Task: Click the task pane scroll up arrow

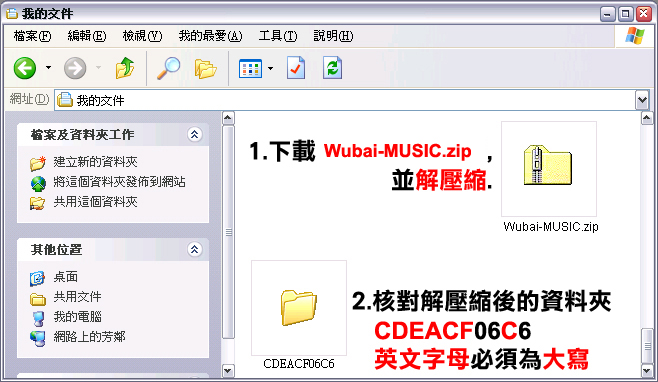Action: (x=228, y=118)
